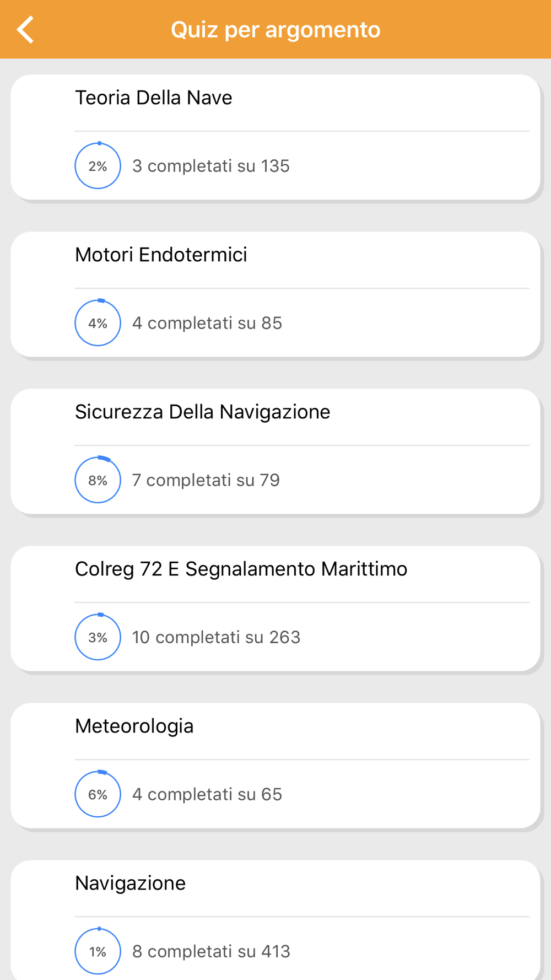Click the 8% circular progress indicator
551x980 pixels.
98,480
